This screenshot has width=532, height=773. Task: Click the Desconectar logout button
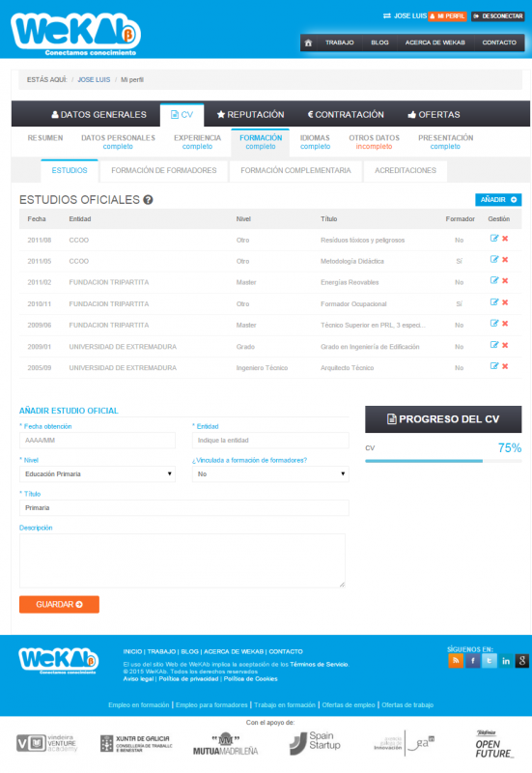click(498, 16)
